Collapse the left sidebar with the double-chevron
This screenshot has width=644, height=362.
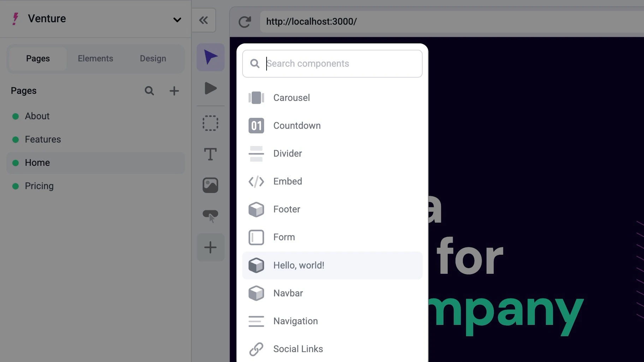(203, 20)
